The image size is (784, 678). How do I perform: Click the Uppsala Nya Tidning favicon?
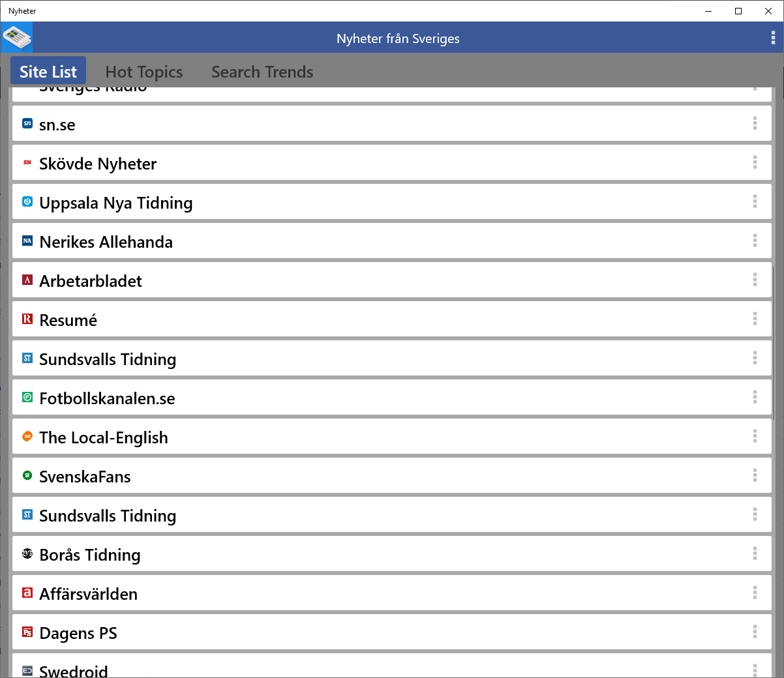(27, 201)
